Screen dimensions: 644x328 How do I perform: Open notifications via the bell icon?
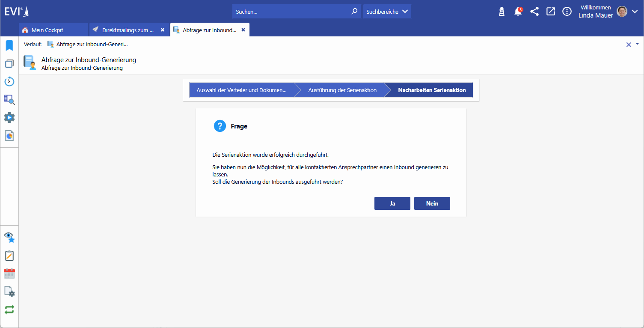click(518, 11)
